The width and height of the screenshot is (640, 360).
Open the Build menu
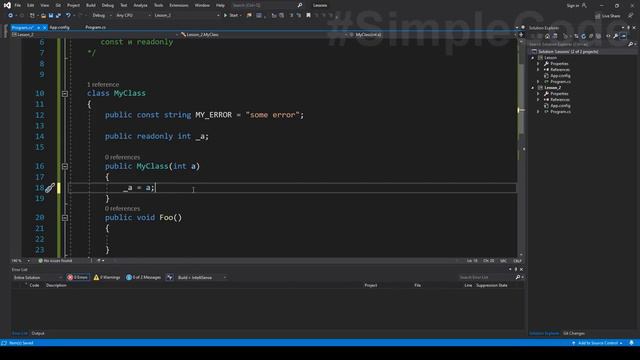pos(91,5)
